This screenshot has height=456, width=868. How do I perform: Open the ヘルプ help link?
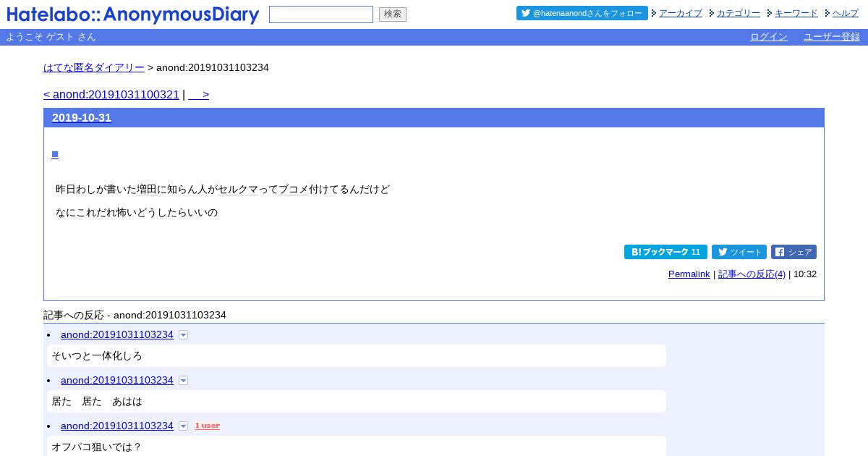point(846,13)
